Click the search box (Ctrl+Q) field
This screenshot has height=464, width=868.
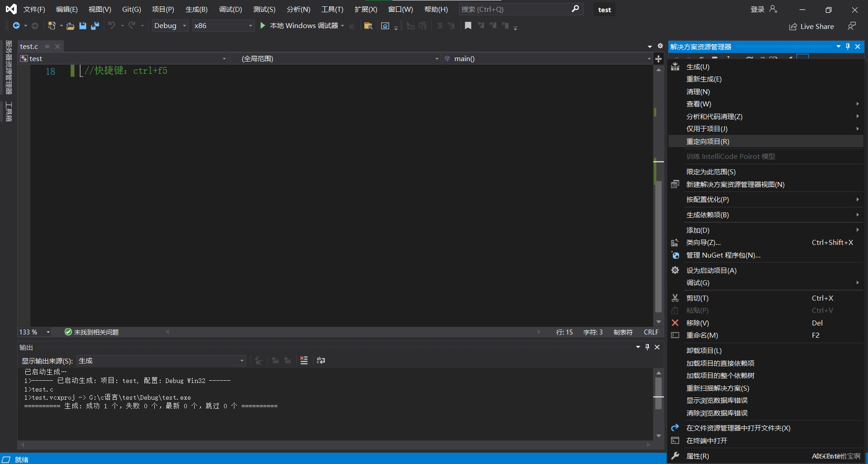click(520, 9)
